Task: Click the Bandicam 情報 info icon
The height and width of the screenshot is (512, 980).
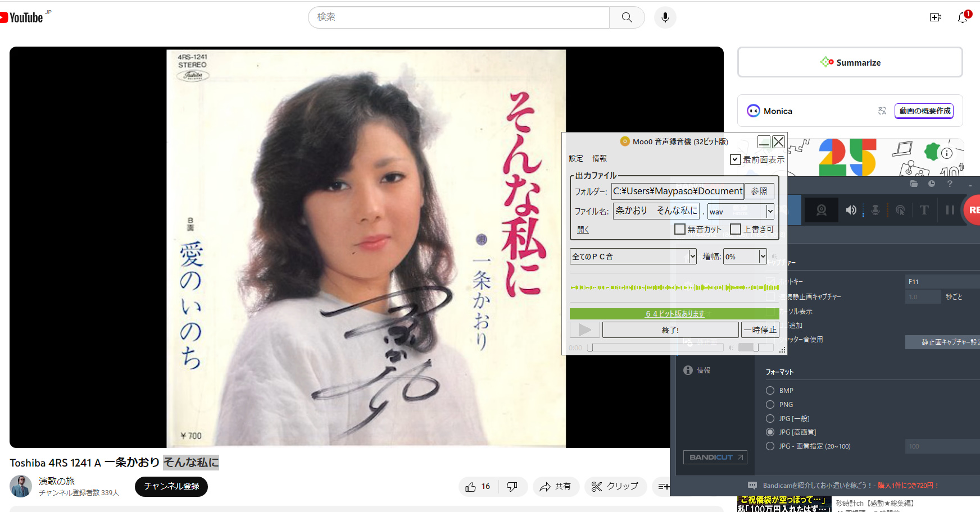Action: 688,370
